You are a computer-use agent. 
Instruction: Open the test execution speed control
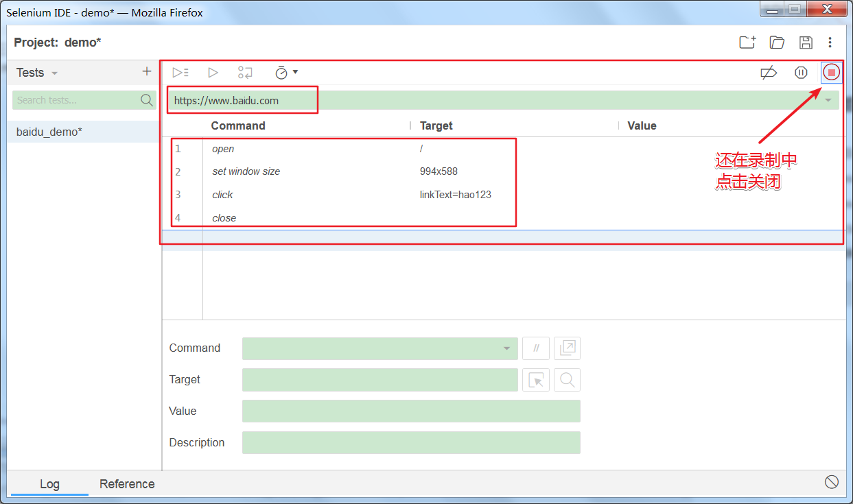click(286, 72)
